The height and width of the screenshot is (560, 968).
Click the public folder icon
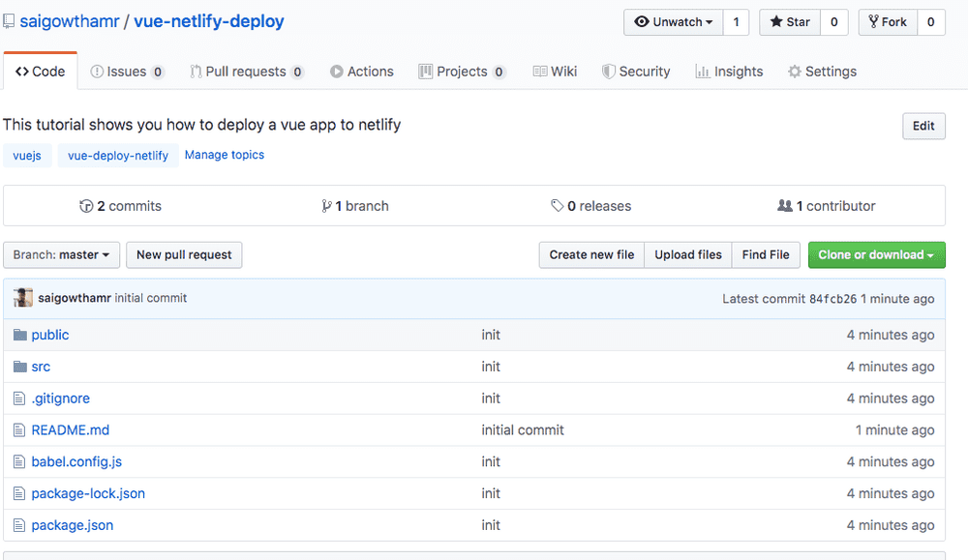click(x=20, y=335)
